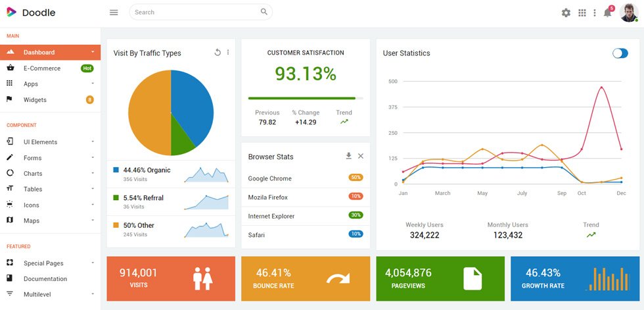The image size is (644, 310).
Task: Click the Safari 10% badge
Action: (x=356, y=234)
